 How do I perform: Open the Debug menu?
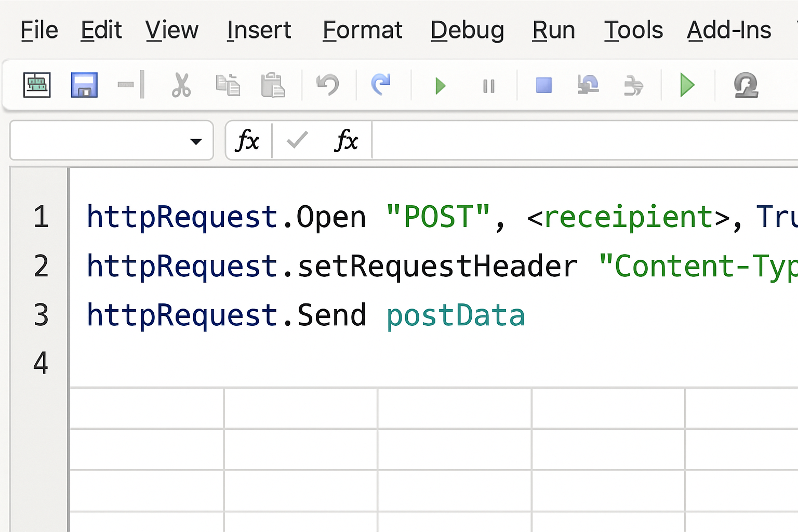click(467, 30)
